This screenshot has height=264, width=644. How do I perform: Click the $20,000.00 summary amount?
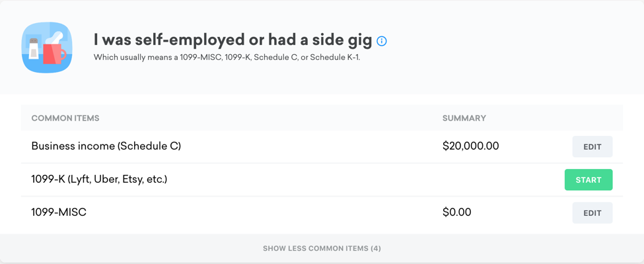click(x=470, y=146)
